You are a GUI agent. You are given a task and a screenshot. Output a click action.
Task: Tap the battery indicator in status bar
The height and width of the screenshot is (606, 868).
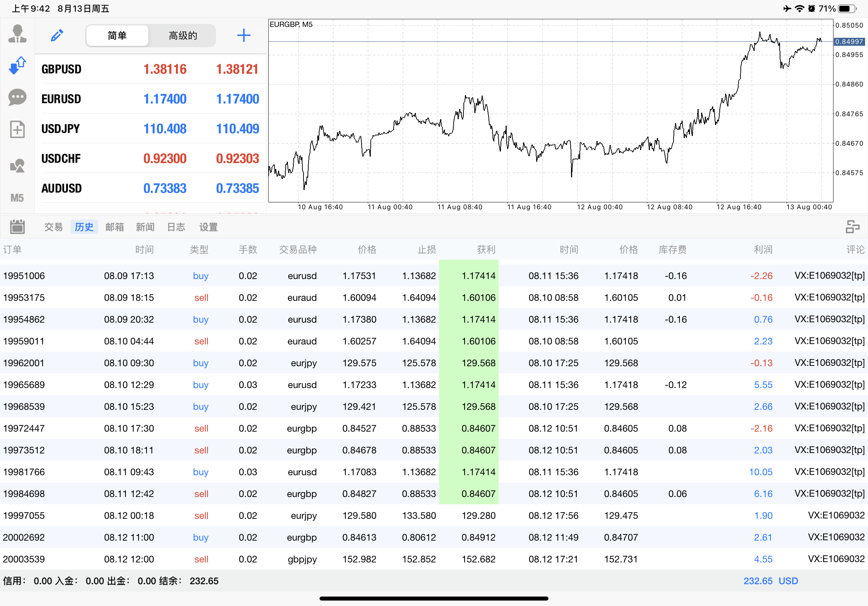(x=847, y=8)
